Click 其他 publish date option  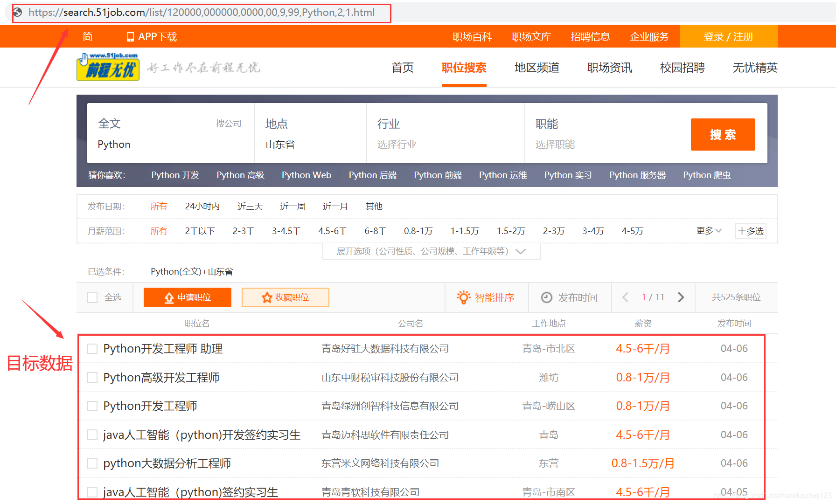pos(374,206)
